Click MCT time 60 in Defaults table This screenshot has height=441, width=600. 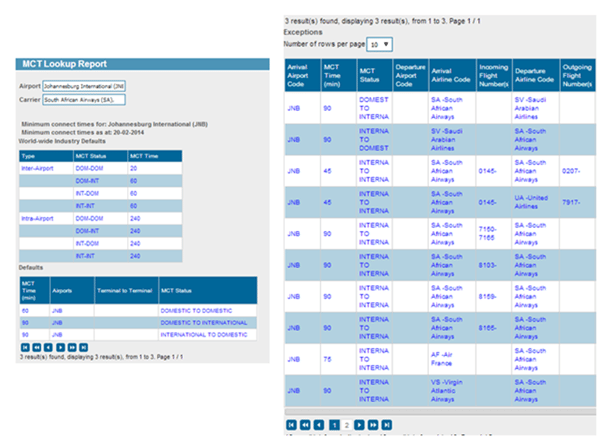[x=25, y=311]
